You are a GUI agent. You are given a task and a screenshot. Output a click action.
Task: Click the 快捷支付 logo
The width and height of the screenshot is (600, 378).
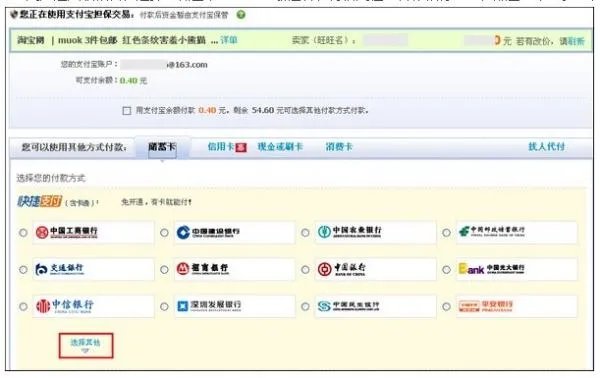[39, 201]
